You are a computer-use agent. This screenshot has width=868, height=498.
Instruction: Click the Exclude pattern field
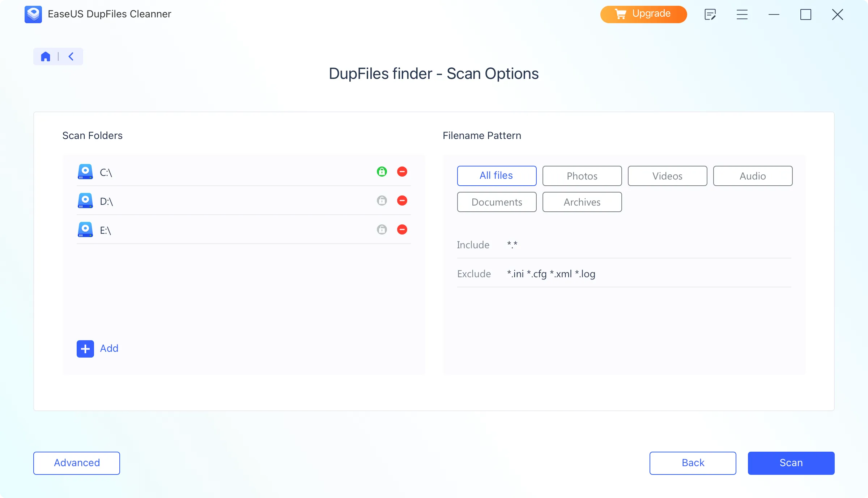point(551,274)
